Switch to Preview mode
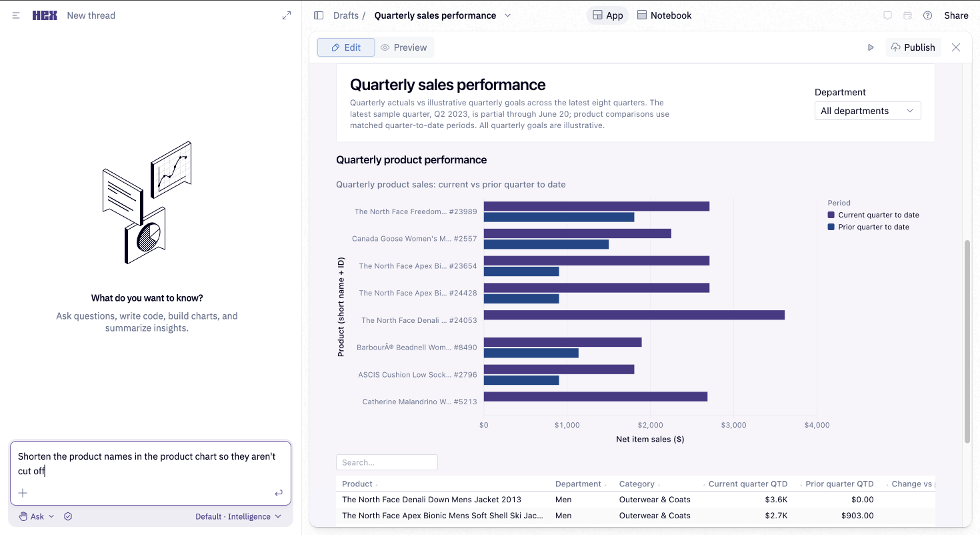980x535 pixels. click(404, 47)
